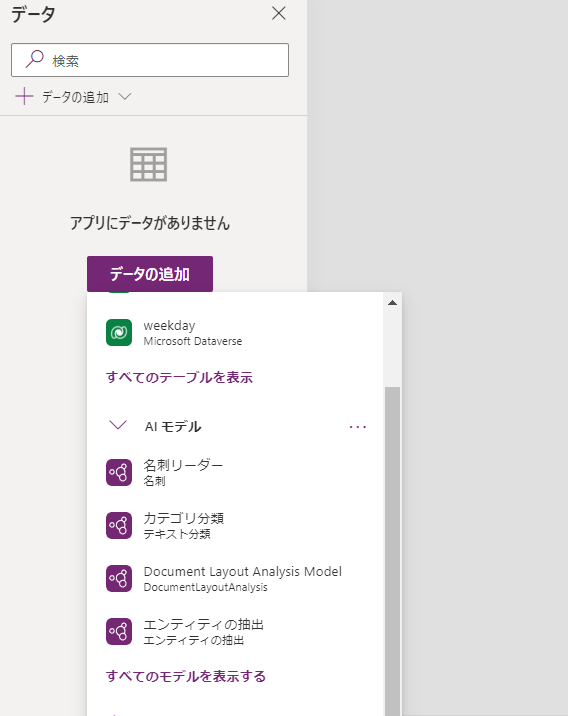Click the magnifier search icon
568x716 pixels.
pos(34,59)
